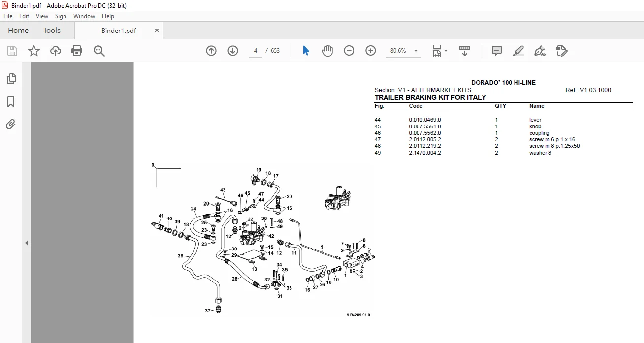Click the 'lever' part name
The height and width of the screenshot is (343, 644).
coord(535,120)
